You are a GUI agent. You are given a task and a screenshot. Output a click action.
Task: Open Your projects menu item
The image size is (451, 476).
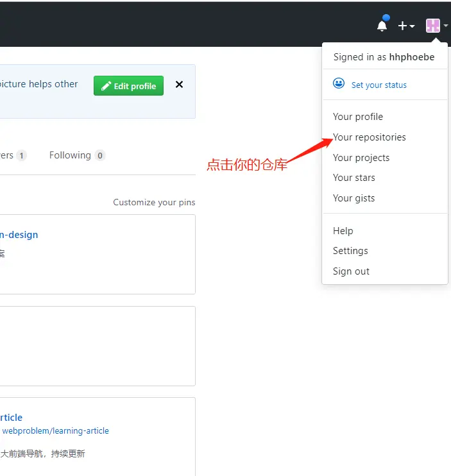[361, 158]
